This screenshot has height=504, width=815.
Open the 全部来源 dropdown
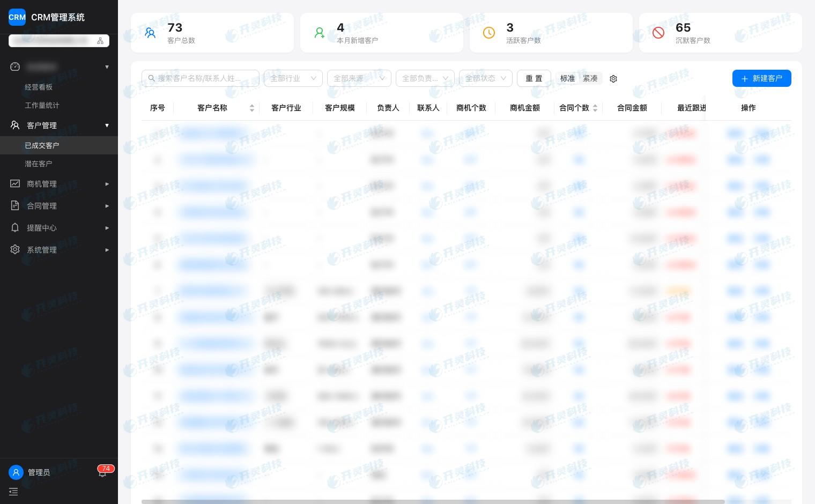tap(359, 78)
